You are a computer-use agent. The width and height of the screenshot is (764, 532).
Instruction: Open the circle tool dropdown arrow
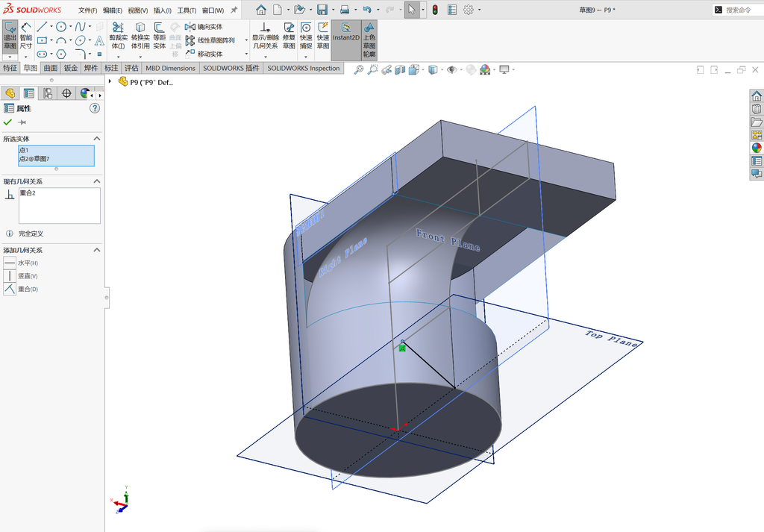point(70,27)
